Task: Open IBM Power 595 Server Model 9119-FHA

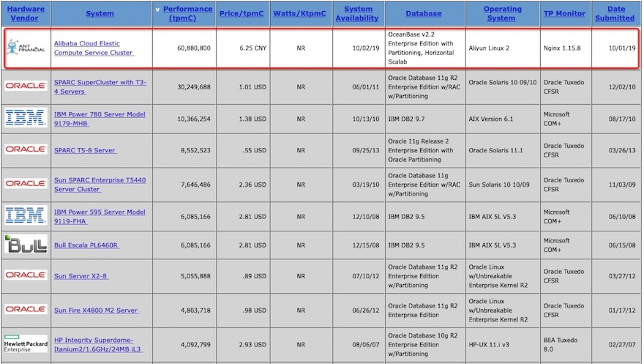Action: [x=100, y=217]
